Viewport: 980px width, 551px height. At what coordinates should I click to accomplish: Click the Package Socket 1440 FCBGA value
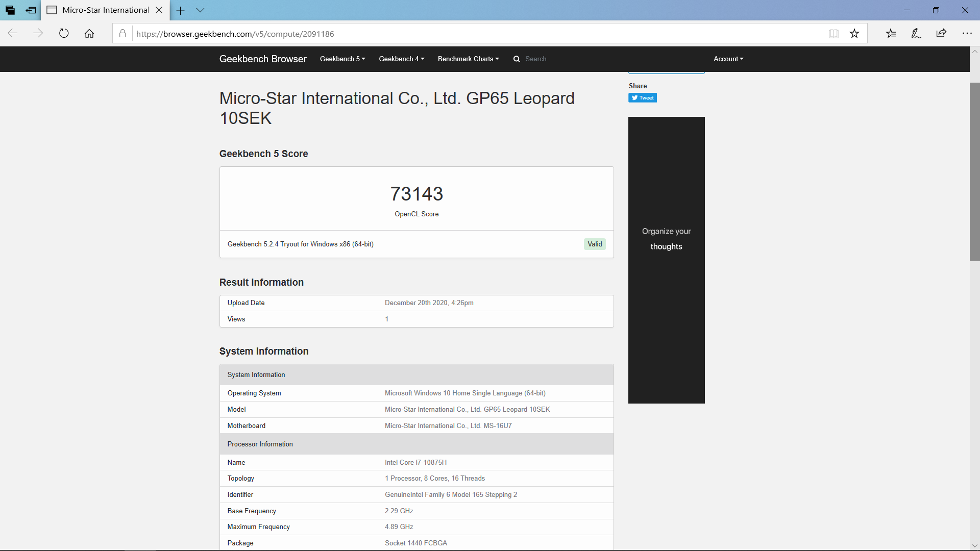click(x=416, y=543)
